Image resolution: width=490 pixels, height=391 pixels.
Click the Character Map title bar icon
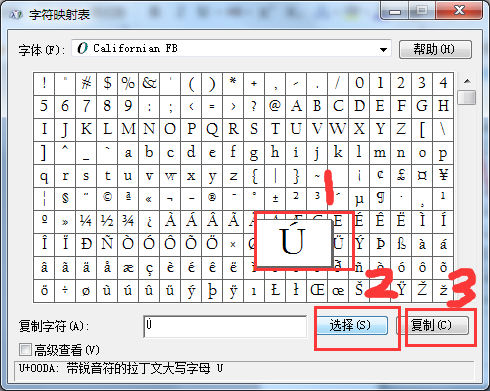point(16,15)
